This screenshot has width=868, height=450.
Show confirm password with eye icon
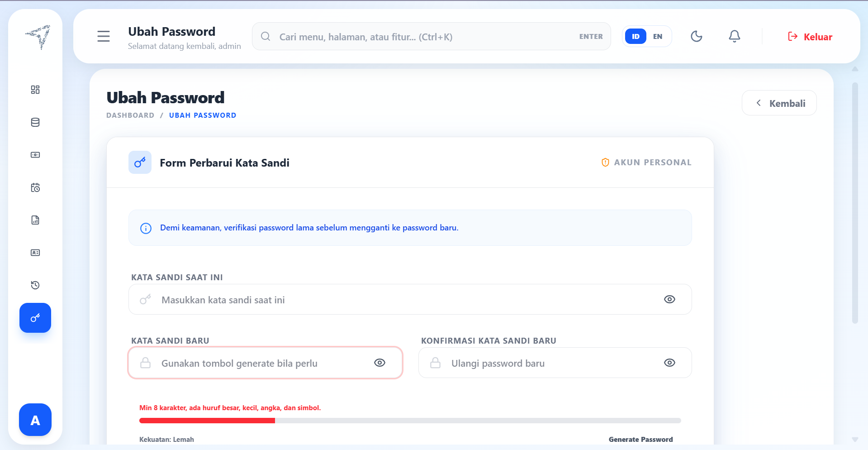(x=669, y=363)
